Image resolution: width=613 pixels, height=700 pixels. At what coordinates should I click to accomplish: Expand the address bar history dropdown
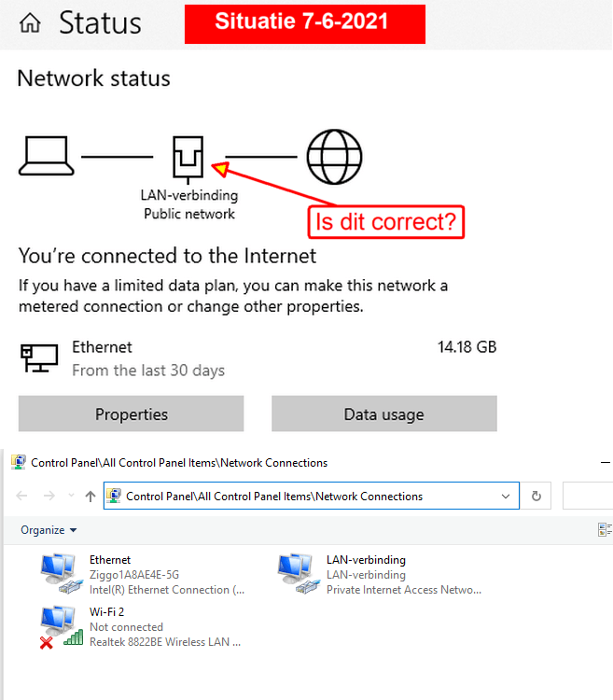(x=506, y=497)
